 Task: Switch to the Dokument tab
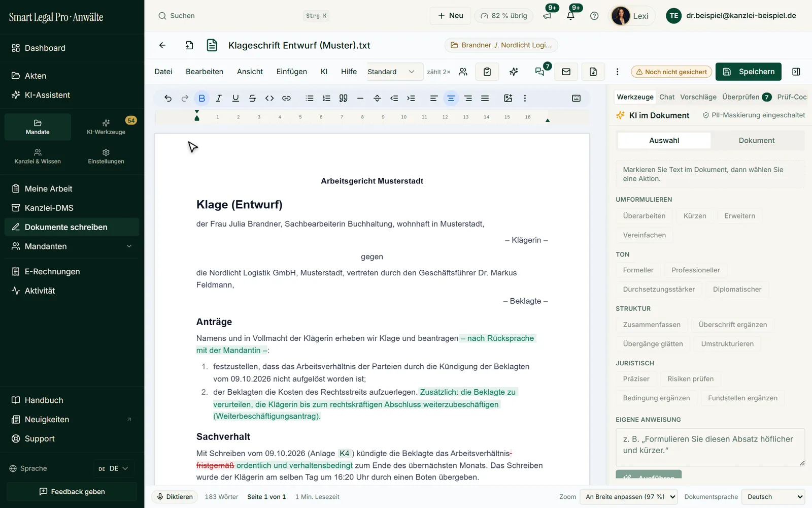pos(757,141)
